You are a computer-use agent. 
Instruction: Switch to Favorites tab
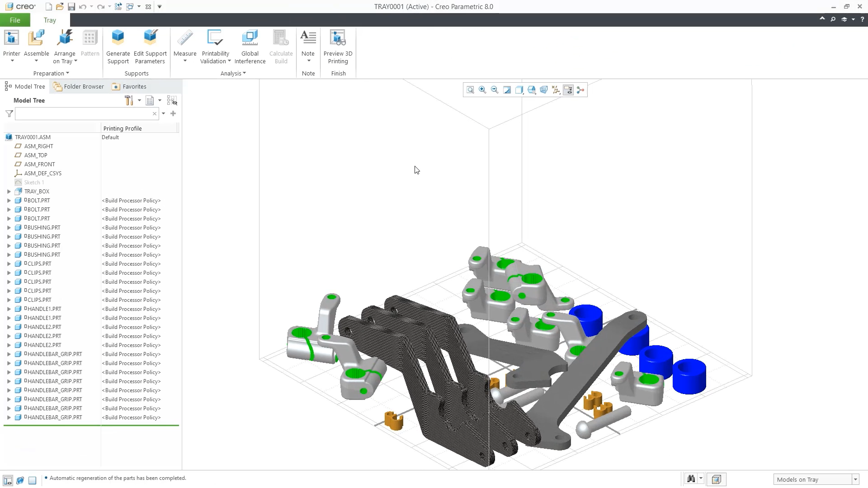click(129, 86)
